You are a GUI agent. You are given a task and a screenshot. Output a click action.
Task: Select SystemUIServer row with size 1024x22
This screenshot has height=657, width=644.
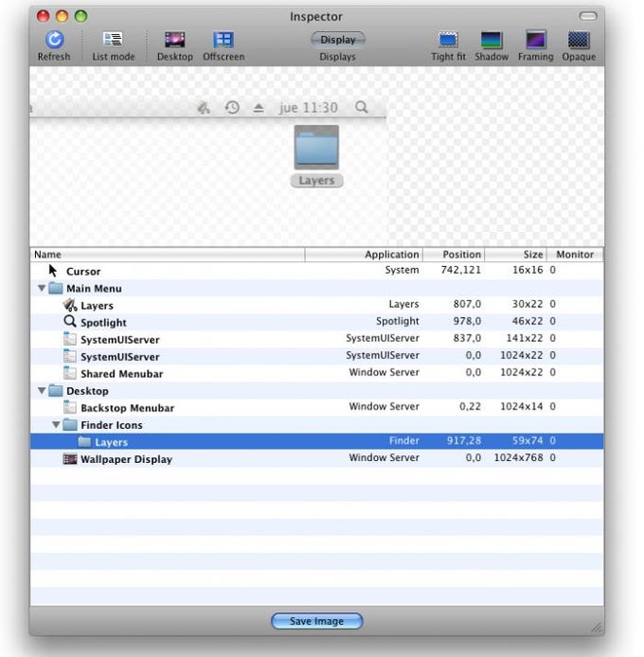click(x=316, y=357)
